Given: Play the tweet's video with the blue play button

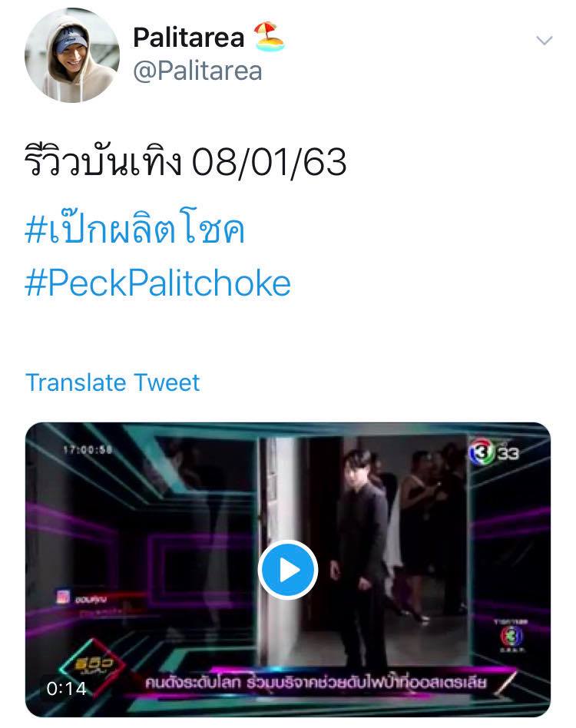Looking at the screenshot, I should (x=288, y=570).
